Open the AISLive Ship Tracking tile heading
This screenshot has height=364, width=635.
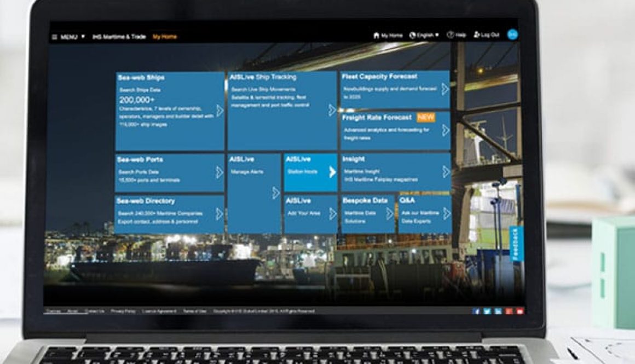(263, 77)
